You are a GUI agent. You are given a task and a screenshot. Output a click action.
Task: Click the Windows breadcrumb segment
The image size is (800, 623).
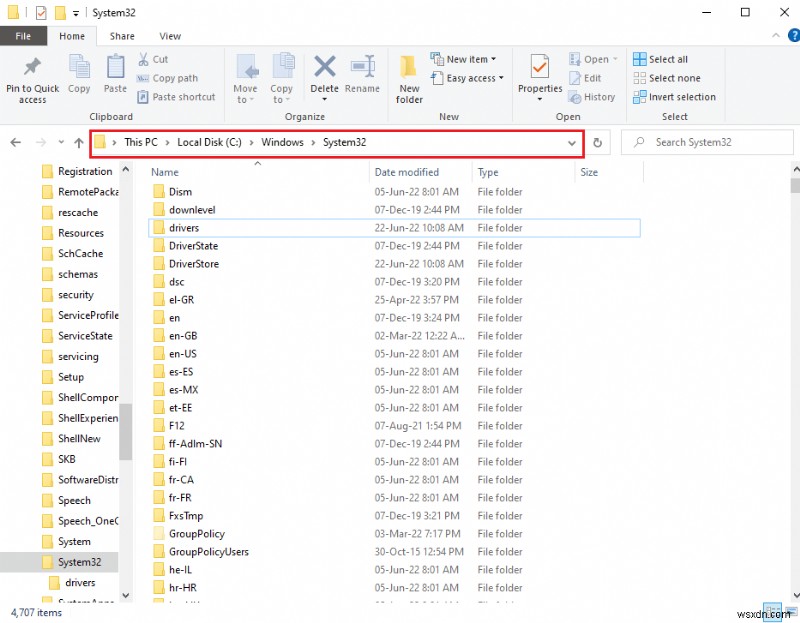(x=282, y=142)
